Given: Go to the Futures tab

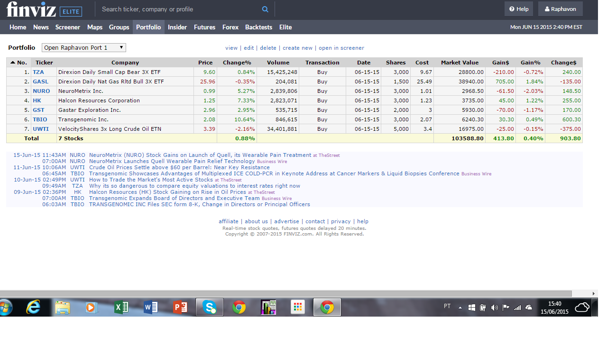Looking at the screenshot, I should pos(204,27).
